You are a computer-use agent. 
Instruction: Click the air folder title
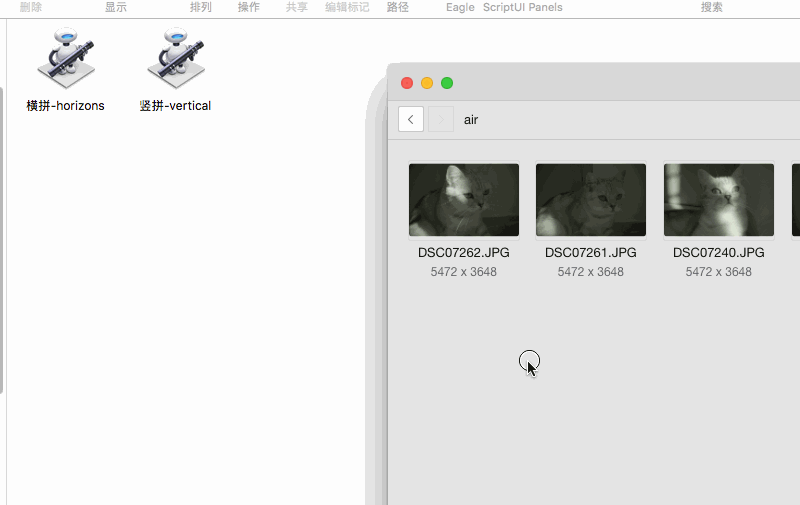[471, 120]
